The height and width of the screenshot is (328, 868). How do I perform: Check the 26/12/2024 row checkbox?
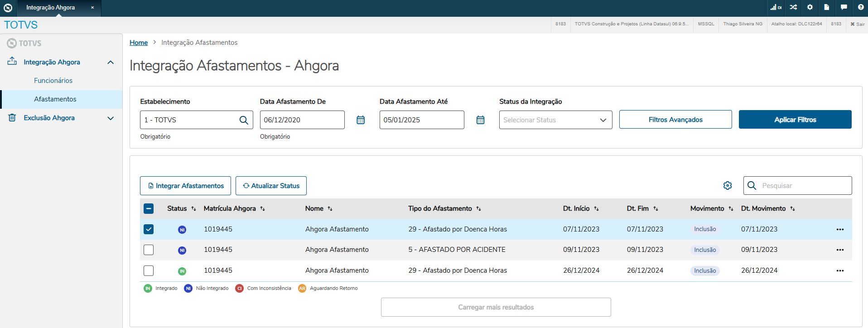(x=149, y=271)
